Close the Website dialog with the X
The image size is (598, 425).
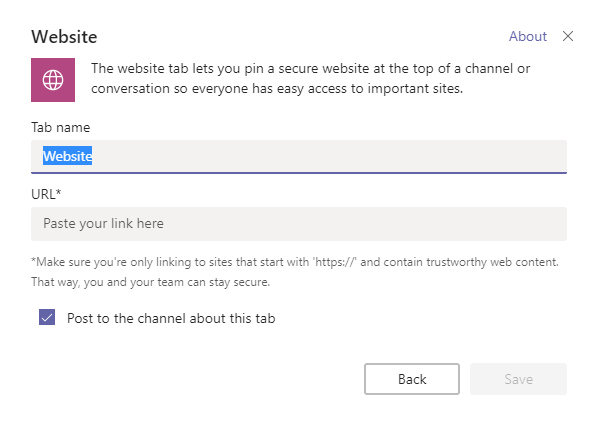coord(568,36)
